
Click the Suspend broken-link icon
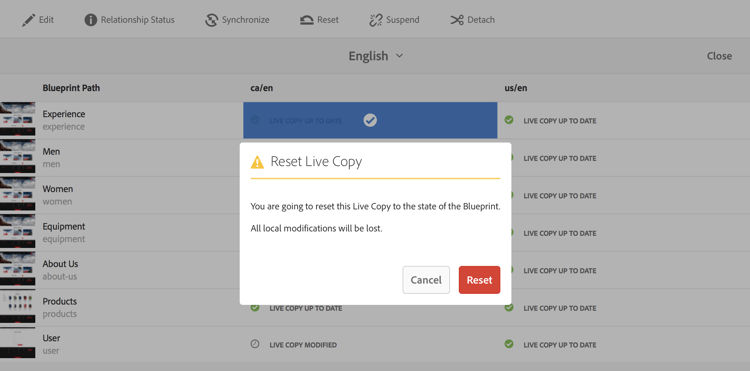[x=376, y=20]
